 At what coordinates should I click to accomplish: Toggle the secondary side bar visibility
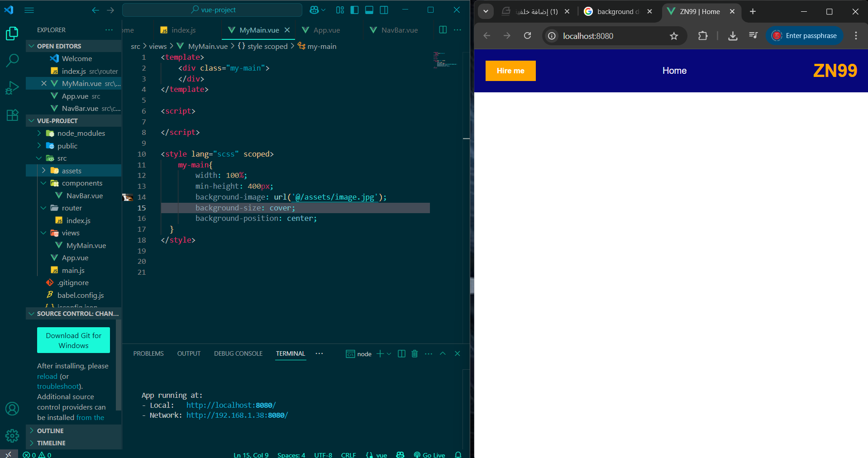[x=384, y=10]
